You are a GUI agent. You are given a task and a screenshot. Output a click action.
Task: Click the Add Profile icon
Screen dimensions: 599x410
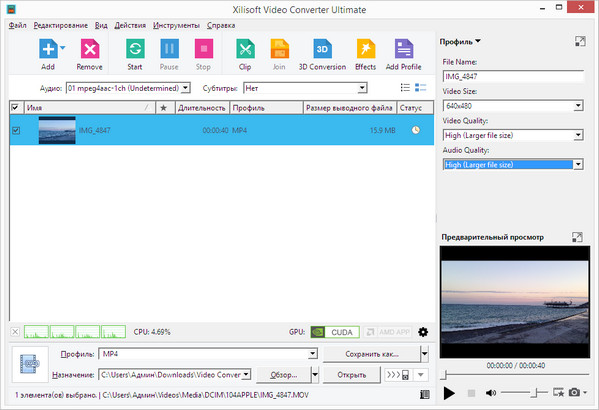[404, 49]
